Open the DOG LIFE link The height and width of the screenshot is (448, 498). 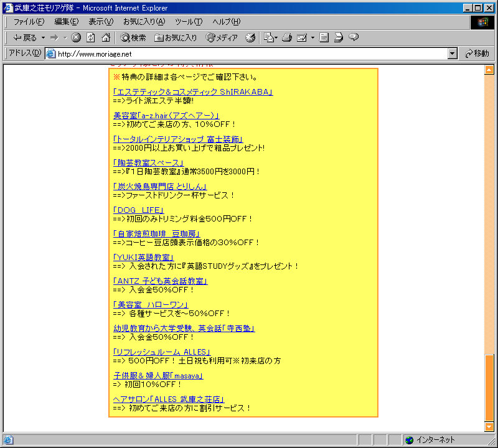coord(138,210)
